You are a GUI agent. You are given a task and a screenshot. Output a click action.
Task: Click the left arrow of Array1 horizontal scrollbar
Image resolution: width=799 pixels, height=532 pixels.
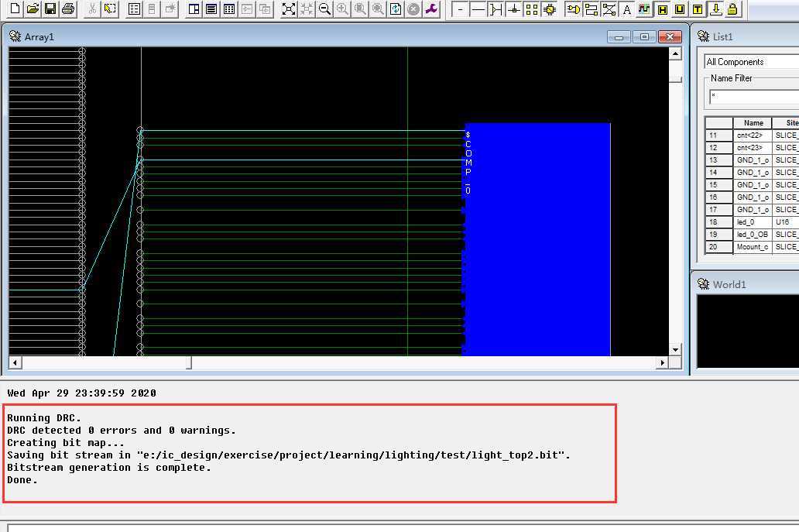coord(15,363)
